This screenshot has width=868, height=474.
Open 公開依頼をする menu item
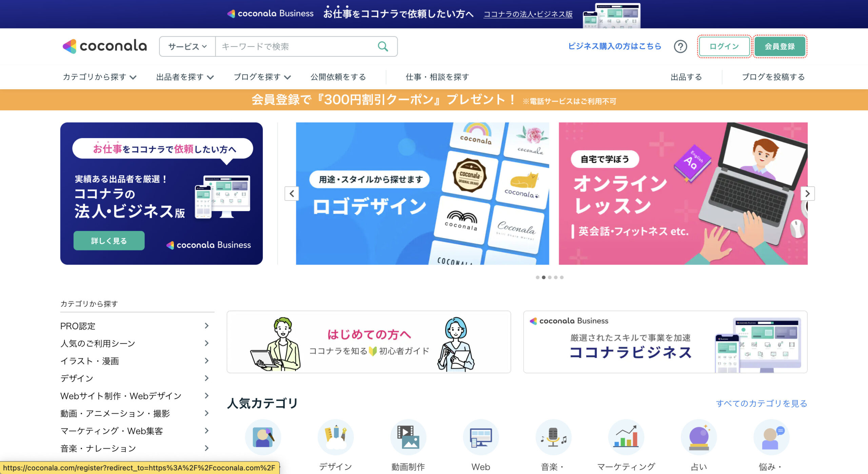[x=338, y=77]
